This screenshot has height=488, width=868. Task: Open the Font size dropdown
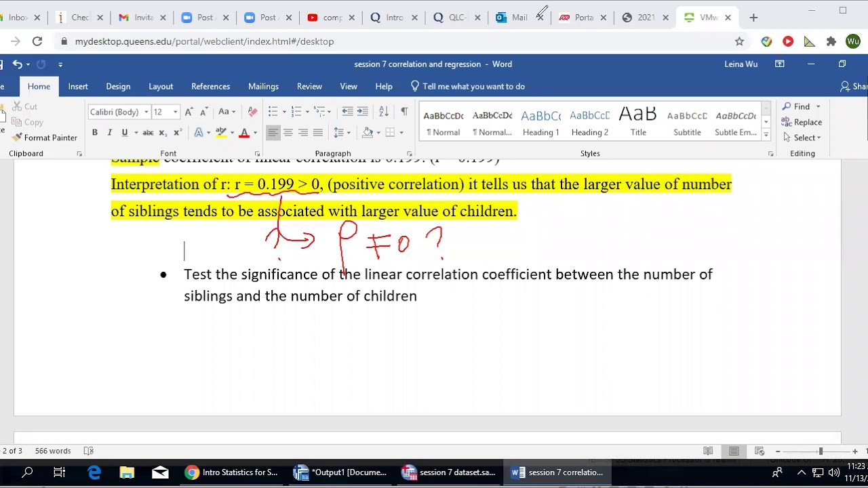pos(175,112)
